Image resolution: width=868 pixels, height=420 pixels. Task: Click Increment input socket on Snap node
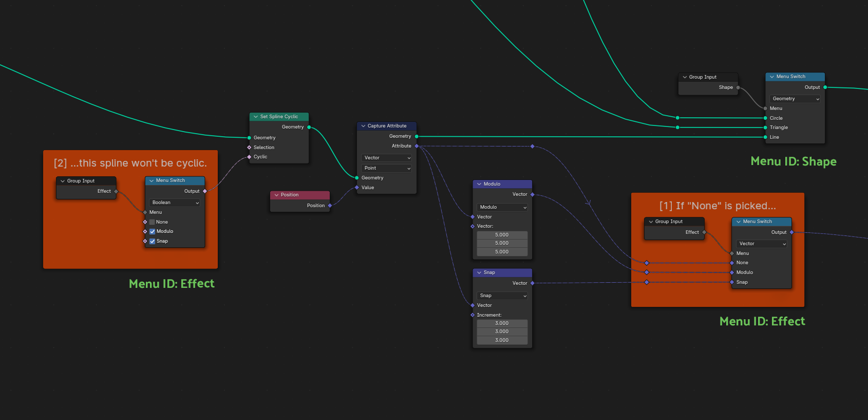[473, 315]
